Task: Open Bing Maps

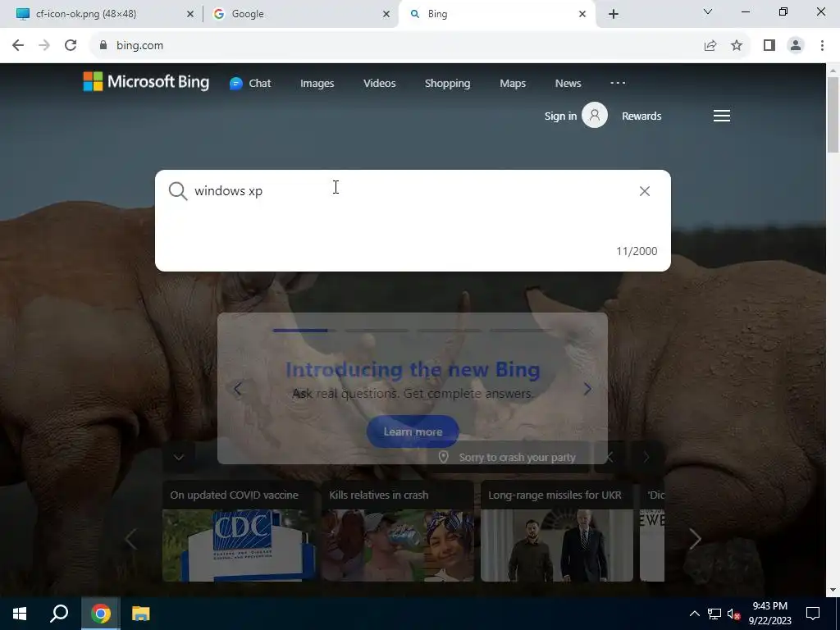Action: coord(513,83)
